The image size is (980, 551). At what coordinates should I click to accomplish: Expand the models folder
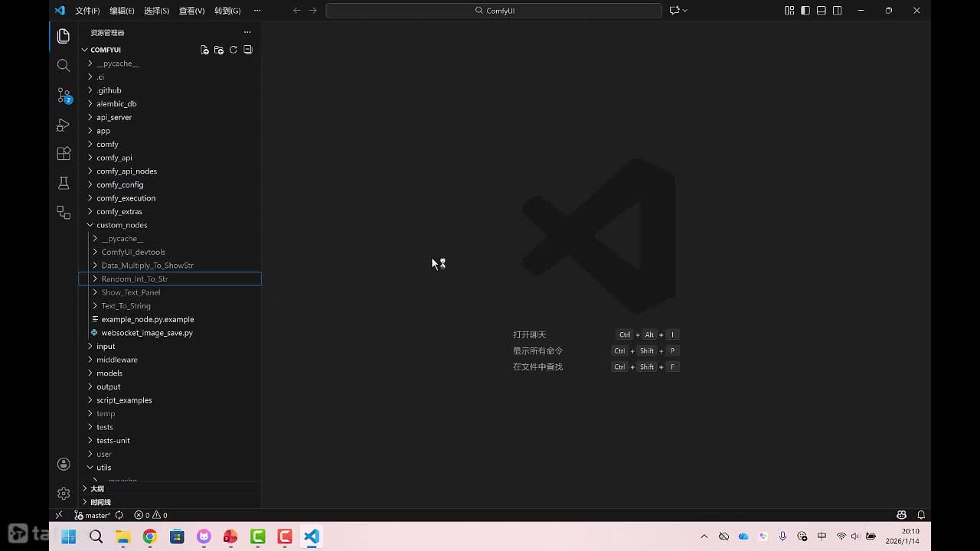(109, 373)
